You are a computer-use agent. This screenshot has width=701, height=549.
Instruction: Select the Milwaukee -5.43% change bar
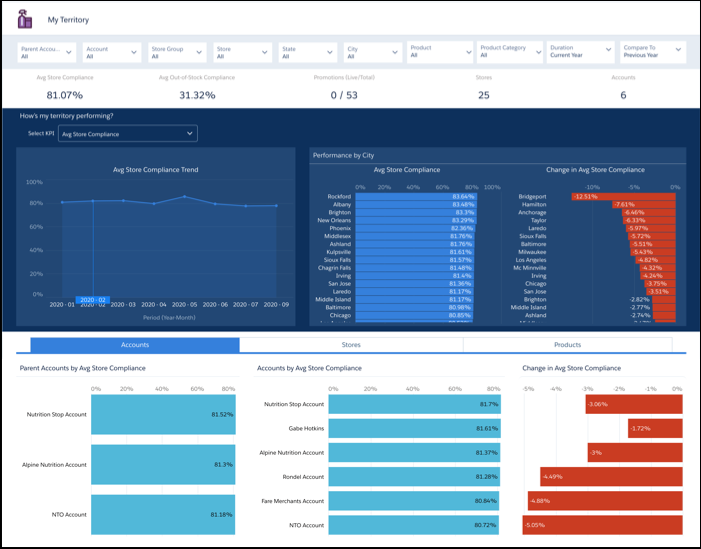click(653, 252)
